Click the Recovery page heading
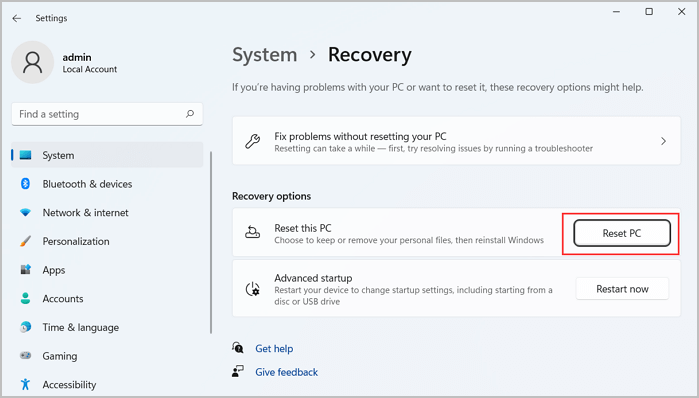This screenshot has width=699, height=398. [x=370, y=55]
